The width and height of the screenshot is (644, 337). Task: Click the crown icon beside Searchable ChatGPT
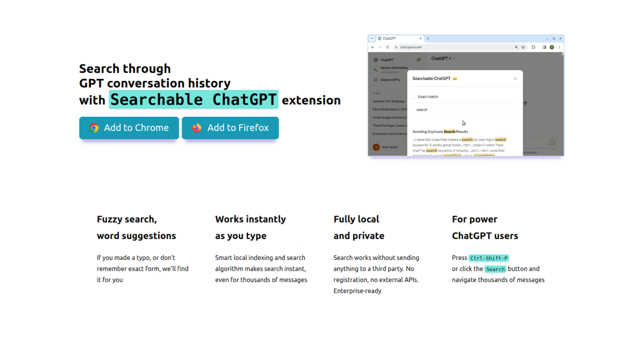[455, 78]
